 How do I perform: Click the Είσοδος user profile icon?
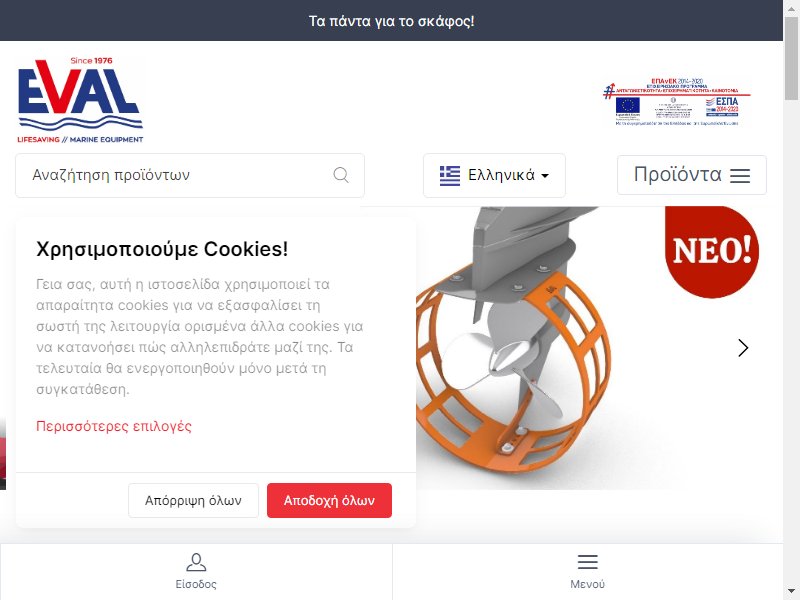pos(196,562)
